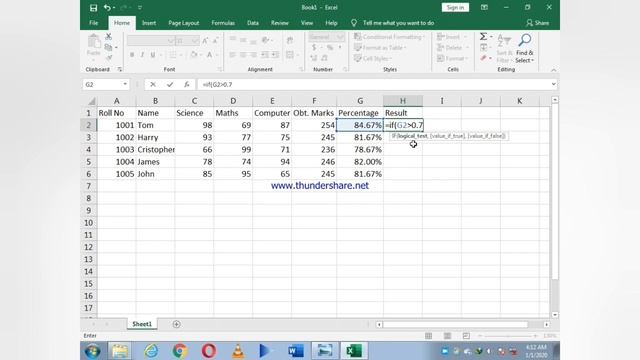Click horizontal scrollbar right arrow

coord(547,324)
